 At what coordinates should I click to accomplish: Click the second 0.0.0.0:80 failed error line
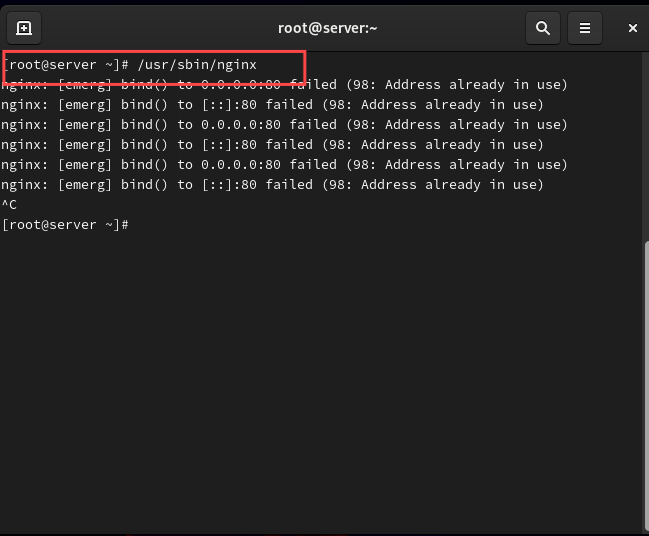(284, 125)
